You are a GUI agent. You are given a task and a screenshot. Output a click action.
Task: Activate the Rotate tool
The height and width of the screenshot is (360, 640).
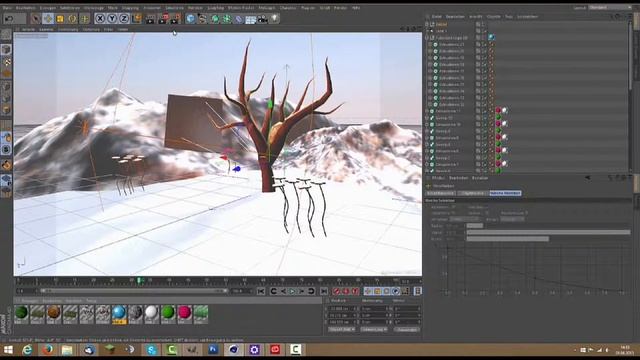(73, 18)
